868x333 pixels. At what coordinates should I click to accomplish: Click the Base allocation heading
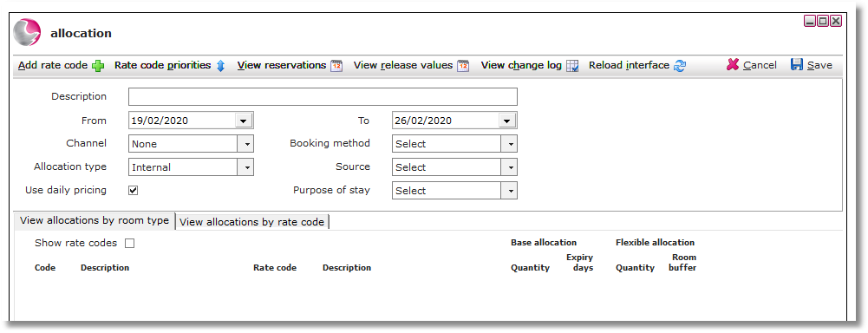pyautogui.click(x=544, y=242)
